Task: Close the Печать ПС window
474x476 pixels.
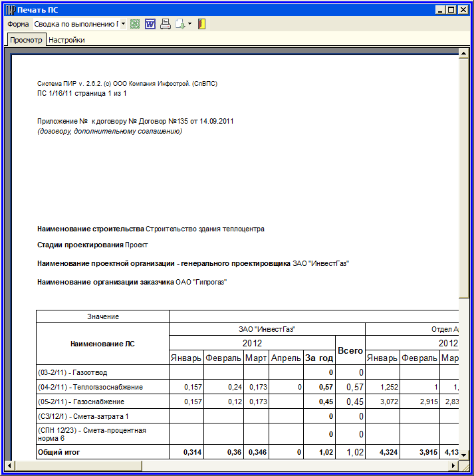Action: pyautogui.click(x=464, y=10)
